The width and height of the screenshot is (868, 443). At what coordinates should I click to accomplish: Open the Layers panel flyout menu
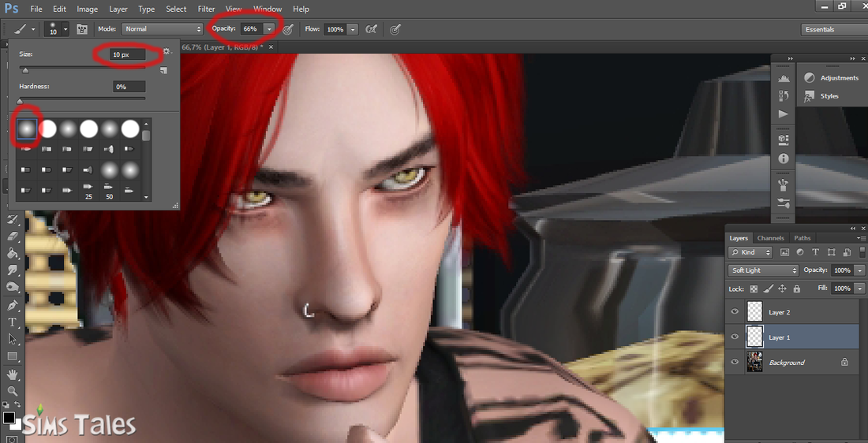click(x=862, y=238)
